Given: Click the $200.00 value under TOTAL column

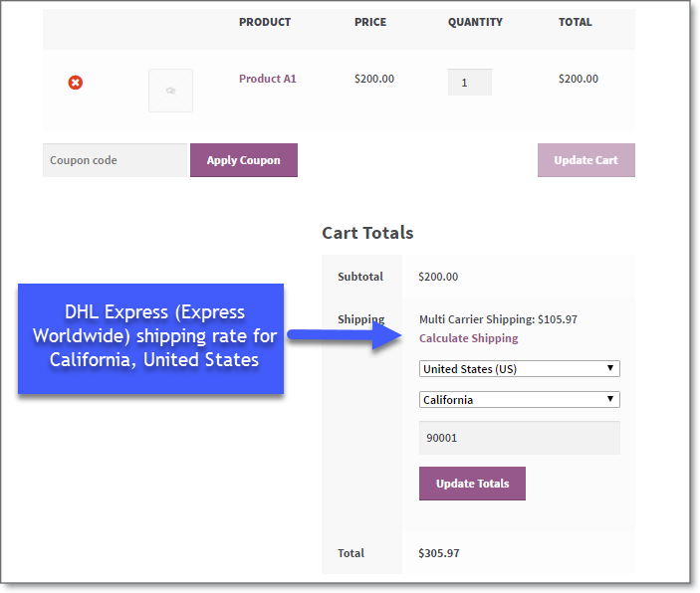Looking at the screenshot, I should tap(579, 79).
